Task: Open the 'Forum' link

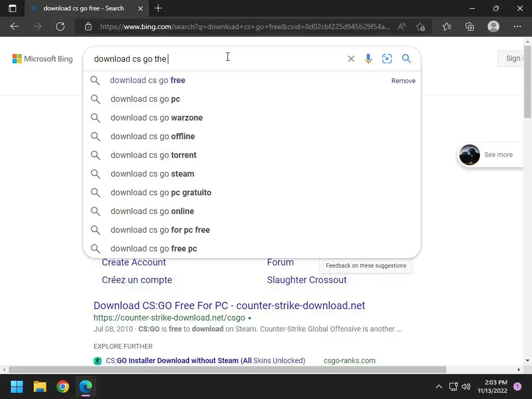Action: [280, 262]
